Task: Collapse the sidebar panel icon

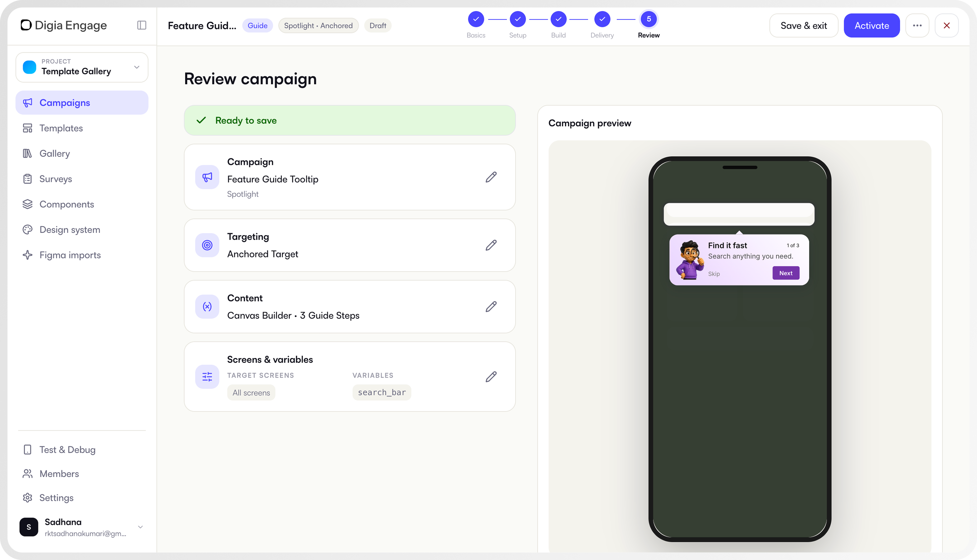Action: coord(142,25)
